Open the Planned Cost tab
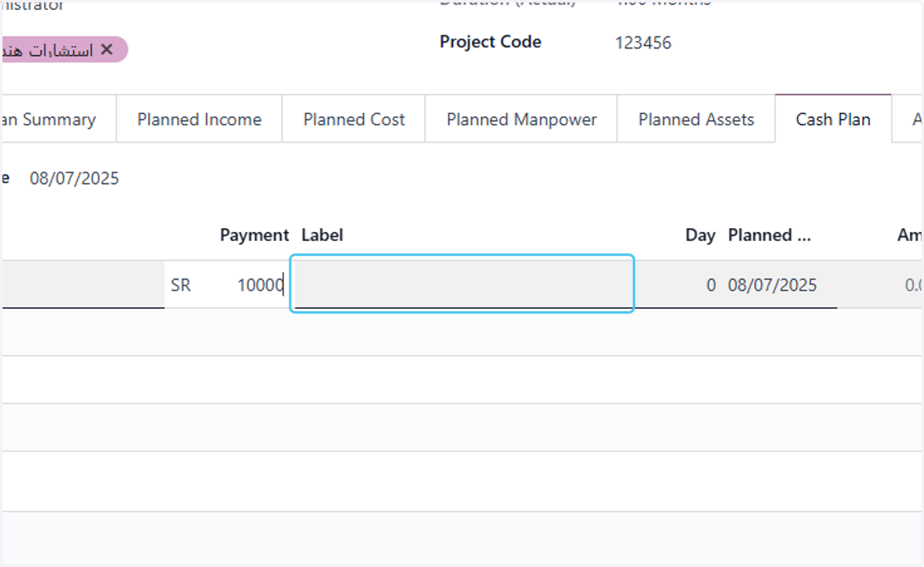This screenshot has height=567, width=924. point(354,119)
